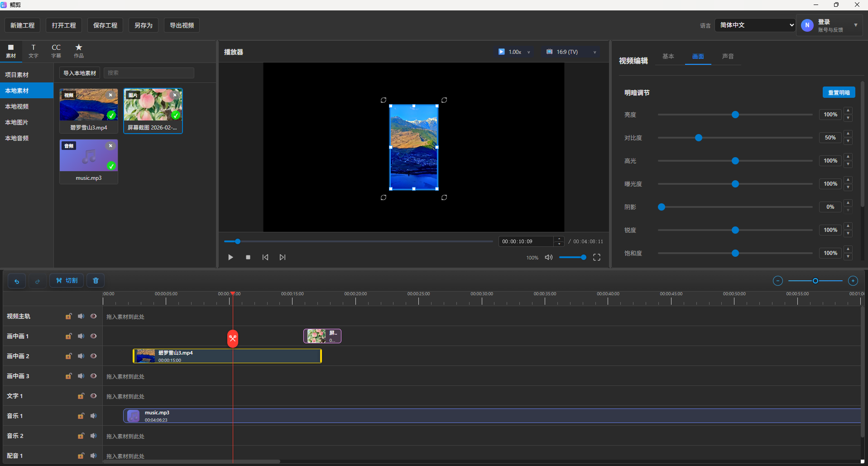This screenshot has height=466, width=868.
Task: Increase 高光 value with up arrow
Action: click(x=848, y=157)
